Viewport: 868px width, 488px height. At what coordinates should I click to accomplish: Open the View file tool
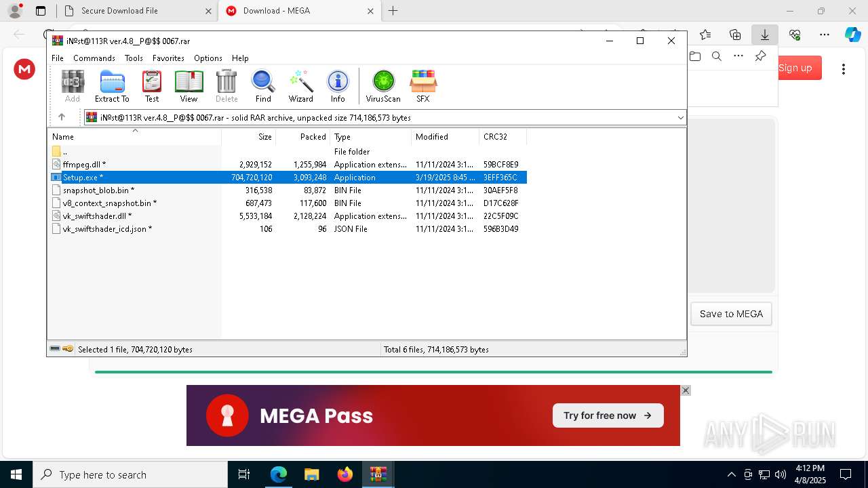(189, 86)
